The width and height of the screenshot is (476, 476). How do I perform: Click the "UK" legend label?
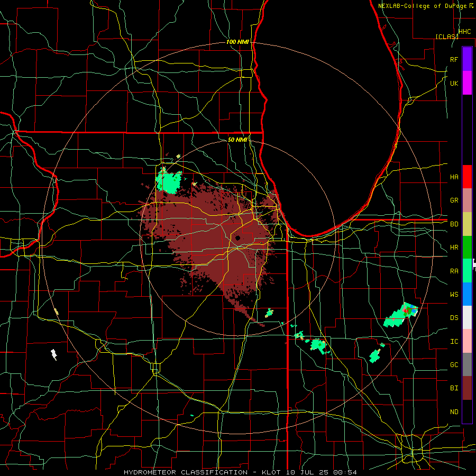(x=454, y=83)
